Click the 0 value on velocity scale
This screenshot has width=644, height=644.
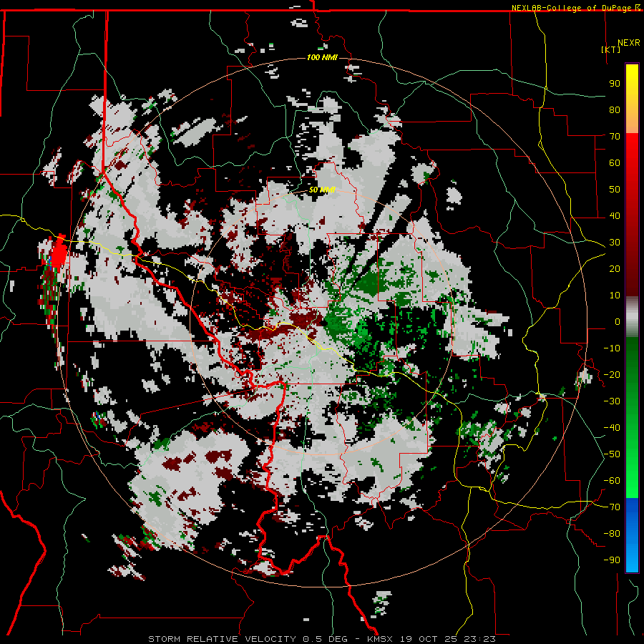click(618, 321)
